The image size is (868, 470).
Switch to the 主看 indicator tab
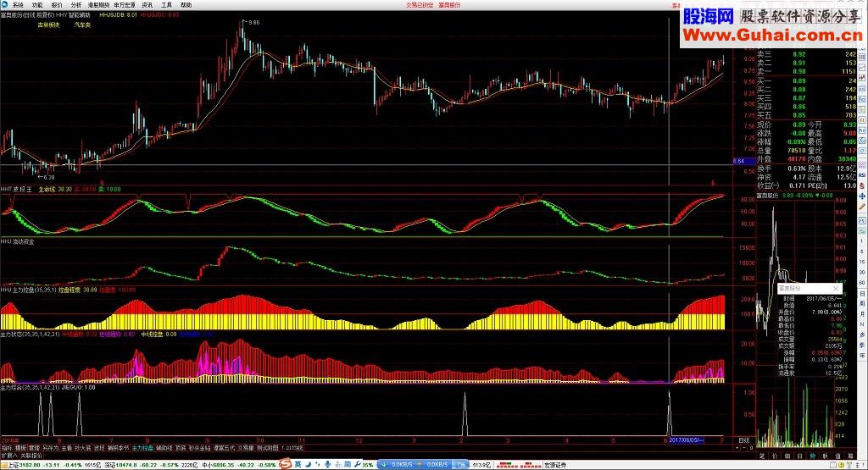coord(66,448)
